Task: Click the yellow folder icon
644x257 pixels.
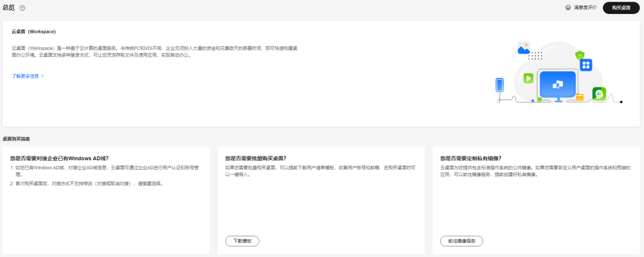Action: (580, 97)
